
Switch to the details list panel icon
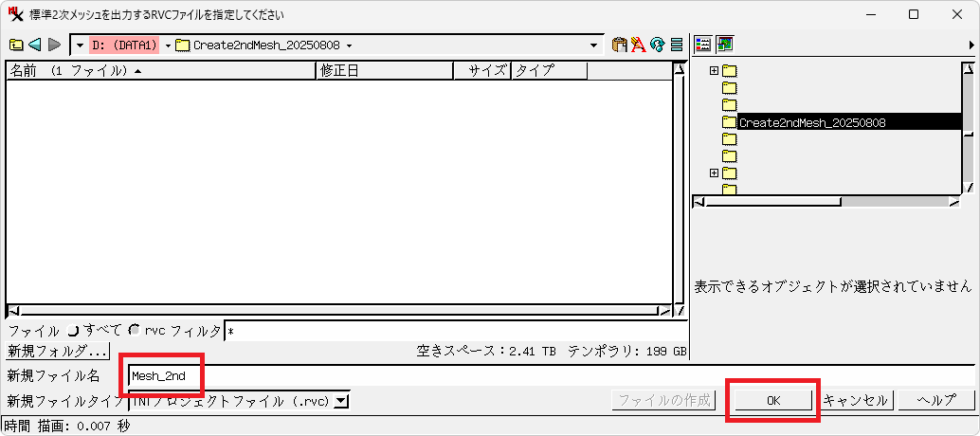(703, 45)
